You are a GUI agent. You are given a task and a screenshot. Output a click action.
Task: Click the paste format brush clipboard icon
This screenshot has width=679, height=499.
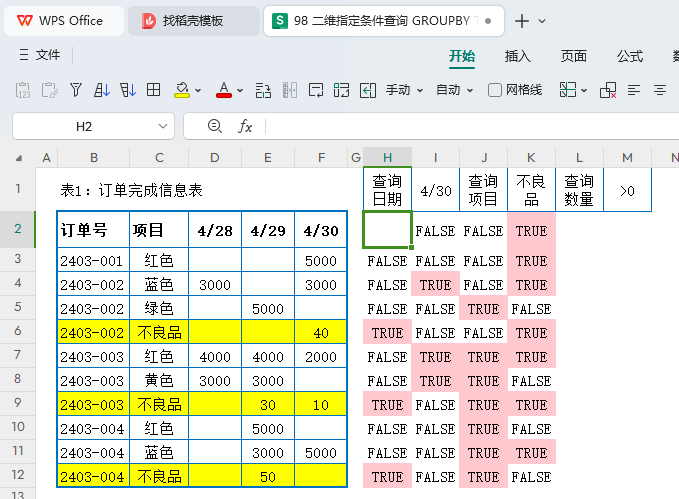point(49,90)
